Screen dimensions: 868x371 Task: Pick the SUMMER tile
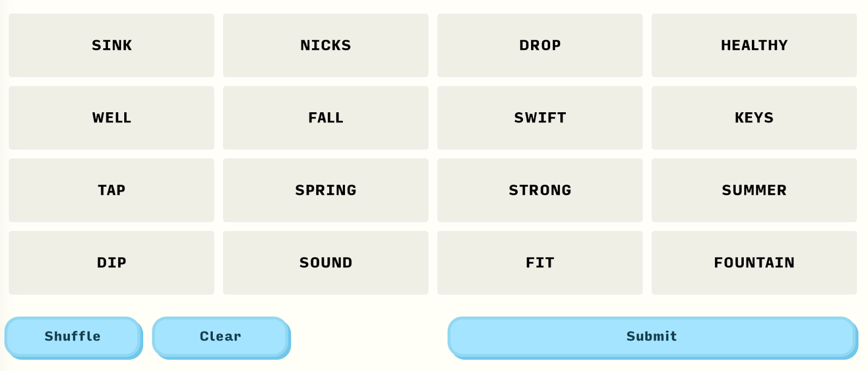tap(754, 190)
